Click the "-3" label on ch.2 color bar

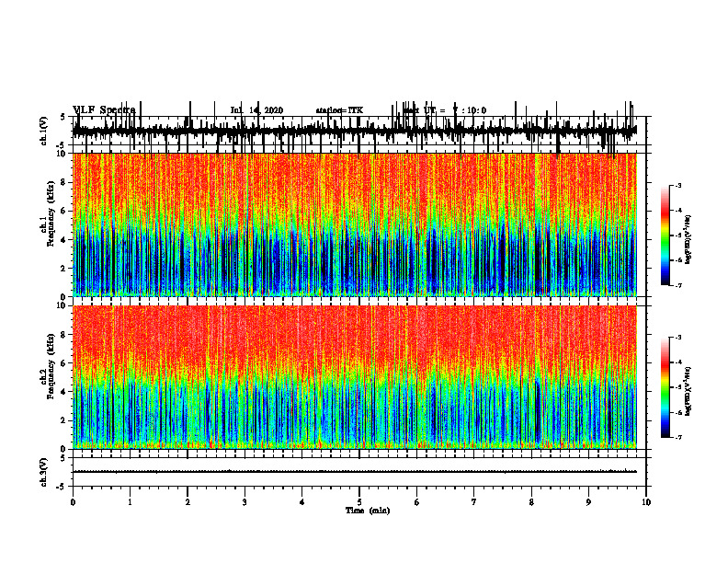tap(678, 338)
